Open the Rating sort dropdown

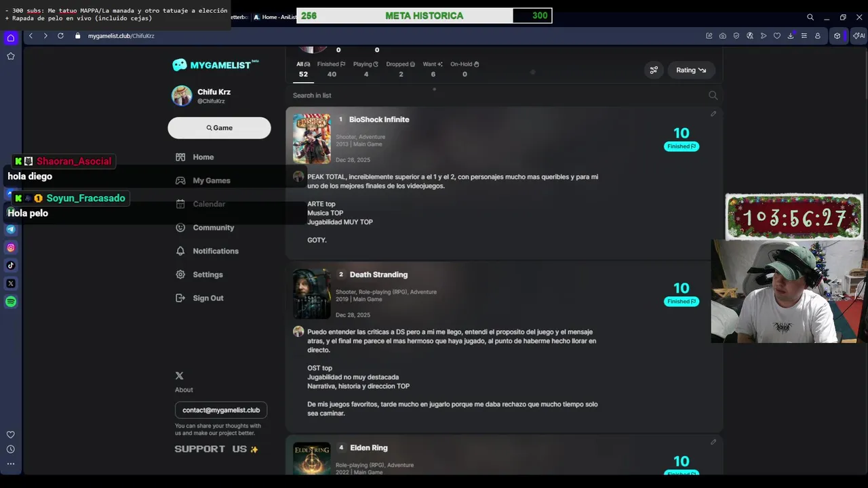tap(691, 70)
